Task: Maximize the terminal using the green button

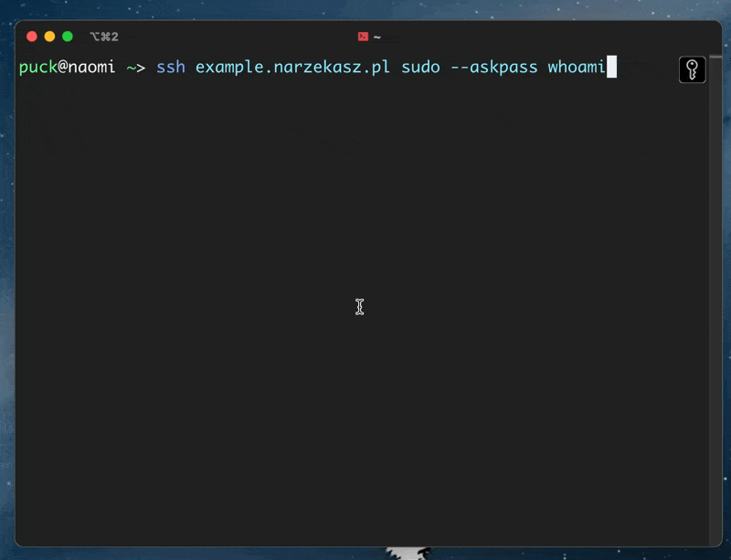Action: 67,37
